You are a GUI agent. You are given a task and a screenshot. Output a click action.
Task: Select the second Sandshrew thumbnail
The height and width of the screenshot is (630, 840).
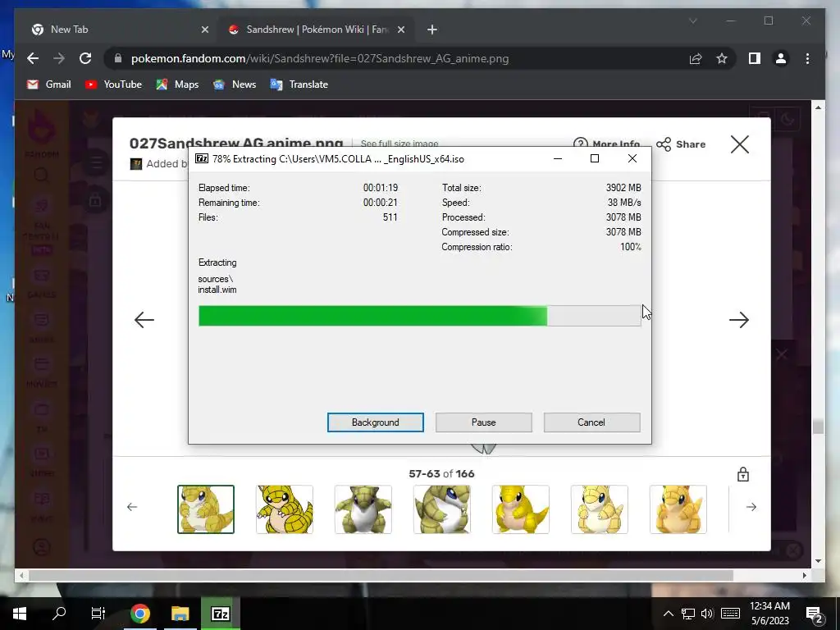pyautogui.click(x=285, y=509)
